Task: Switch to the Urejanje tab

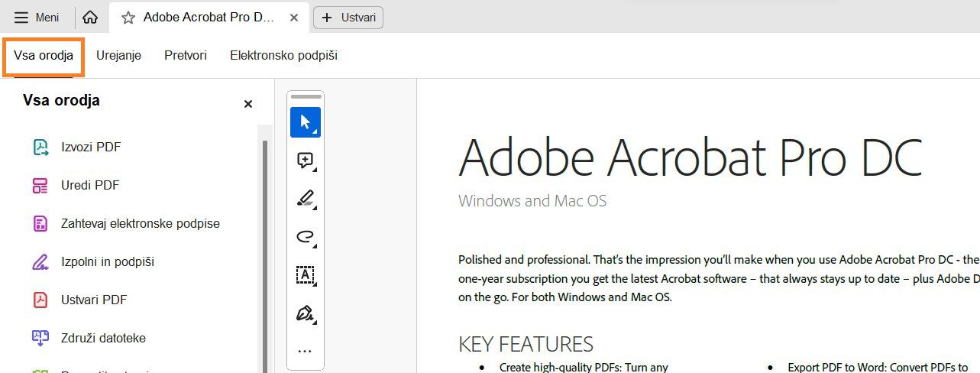Action: (x=118, y=56)
